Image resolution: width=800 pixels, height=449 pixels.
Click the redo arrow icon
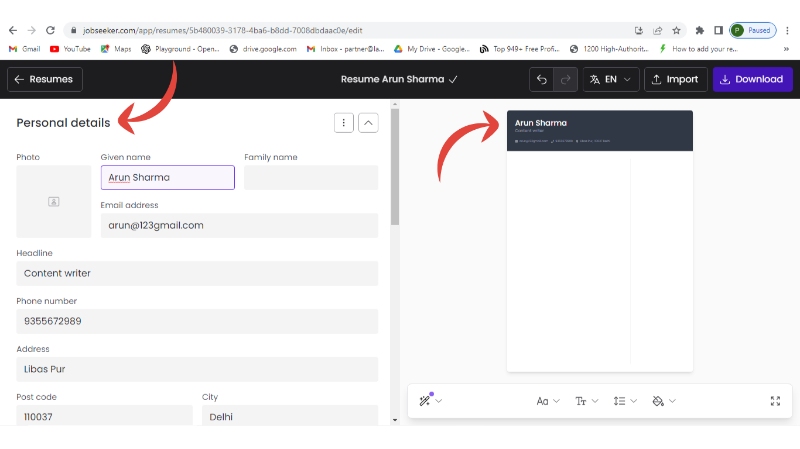coord(565,80)
